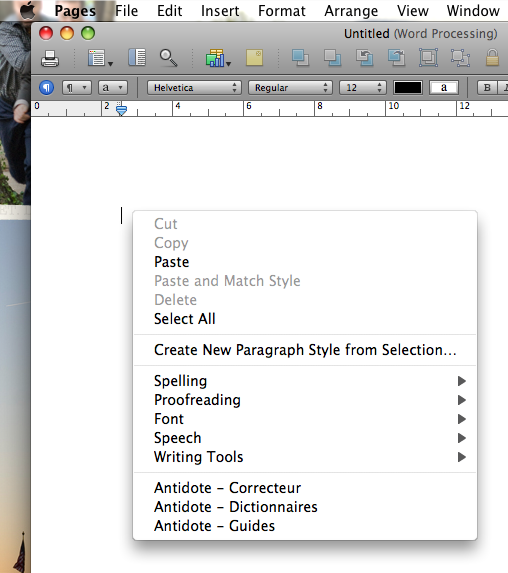Open the Edit menu

point(170,11)
